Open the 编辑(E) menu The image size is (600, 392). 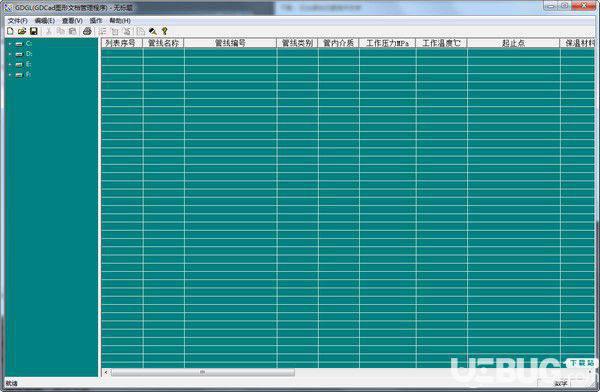[45, 21]
